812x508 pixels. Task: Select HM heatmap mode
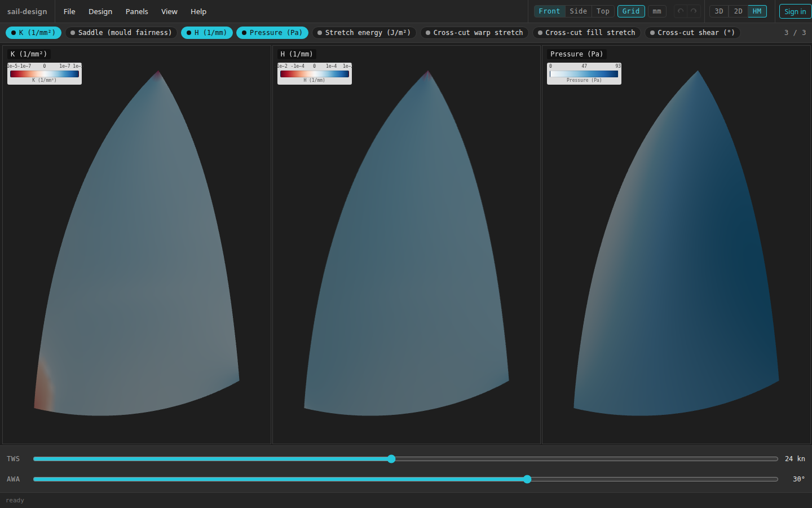click(x=757, y=11)
